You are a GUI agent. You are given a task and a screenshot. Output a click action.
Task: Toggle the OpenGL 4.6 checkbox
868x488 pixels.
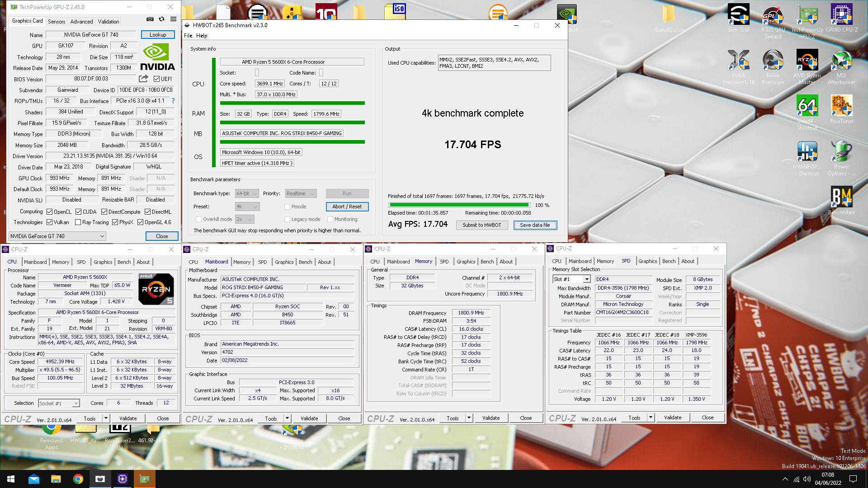point(141,222)
